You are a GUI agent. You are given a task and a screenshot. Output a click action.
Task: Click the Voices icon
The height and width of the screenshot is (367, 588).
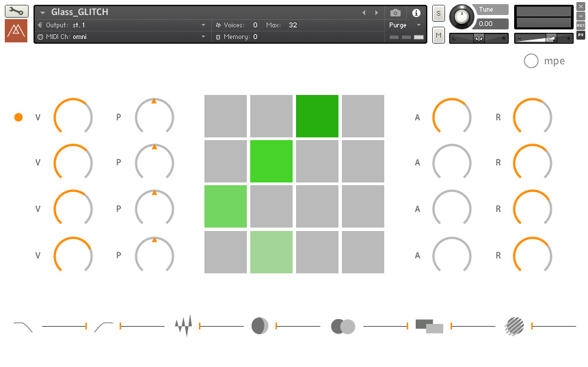(218, 25)
